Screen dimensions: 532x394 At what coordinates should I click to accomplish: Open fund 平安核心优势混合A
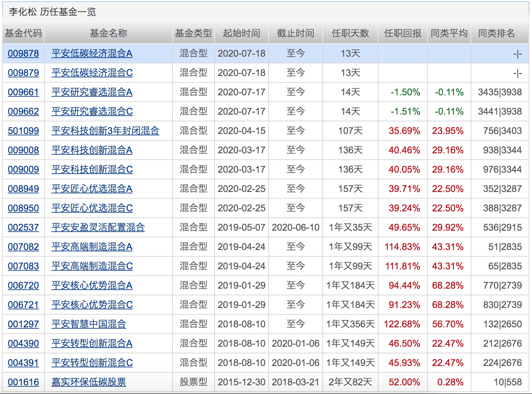(x=92, y=285)
